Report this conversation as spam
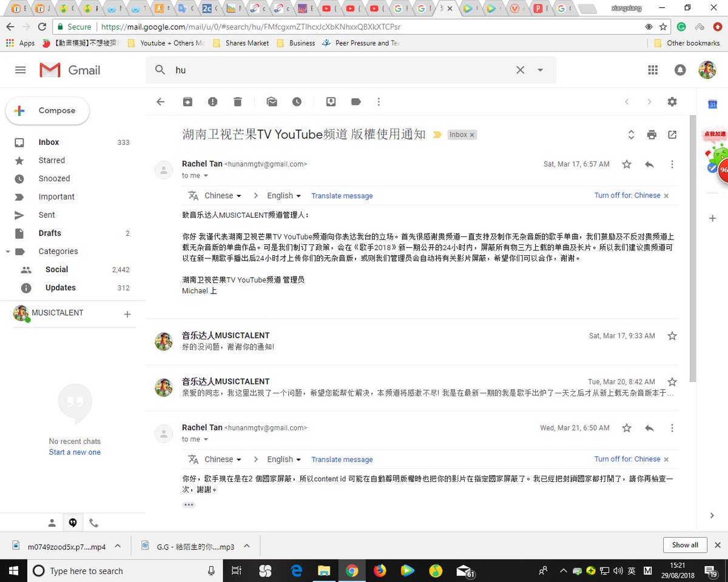 pyautogui.click(x=212, y=102)
